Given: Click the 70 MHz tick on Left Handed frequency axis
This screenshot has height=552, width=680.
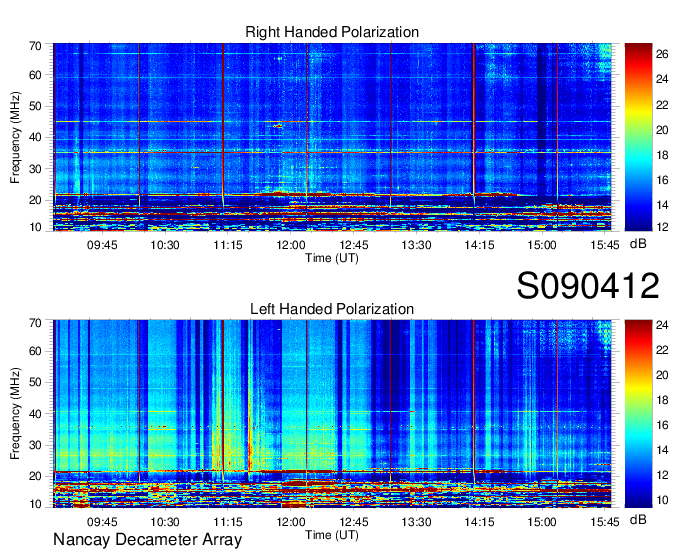Looking at the screenshot, I should [35, 323].
